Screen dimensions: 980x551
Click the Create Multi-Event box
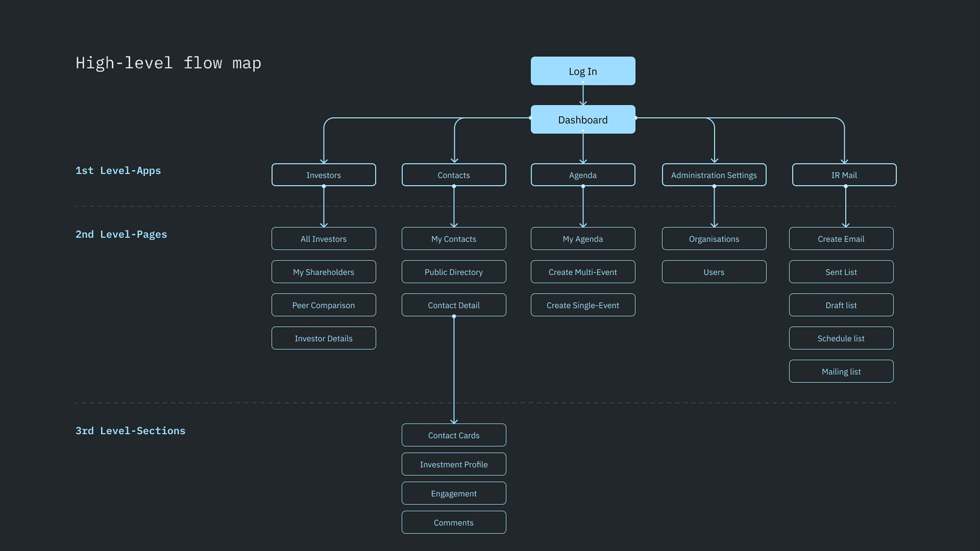click(583, 272)
